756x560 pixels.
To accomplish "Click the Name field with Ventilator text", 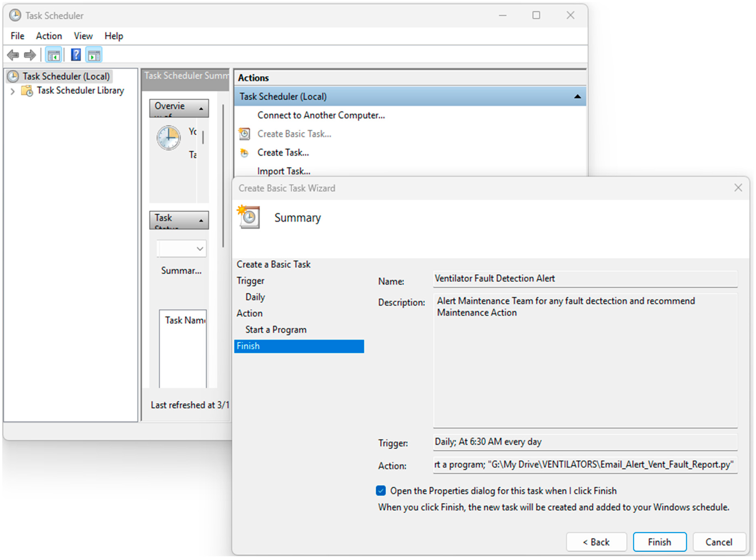I will tap(585, 279).
